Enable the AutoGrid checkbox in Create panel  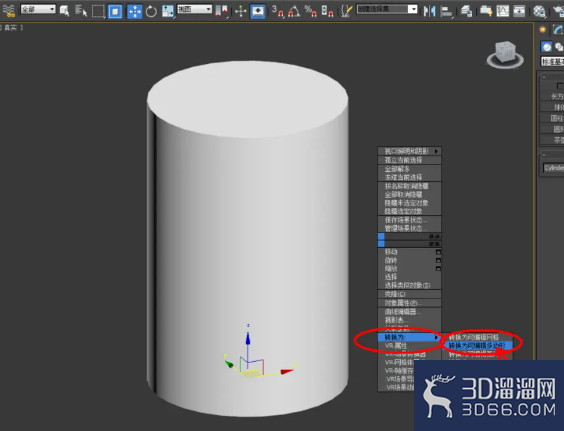(560, 86)
